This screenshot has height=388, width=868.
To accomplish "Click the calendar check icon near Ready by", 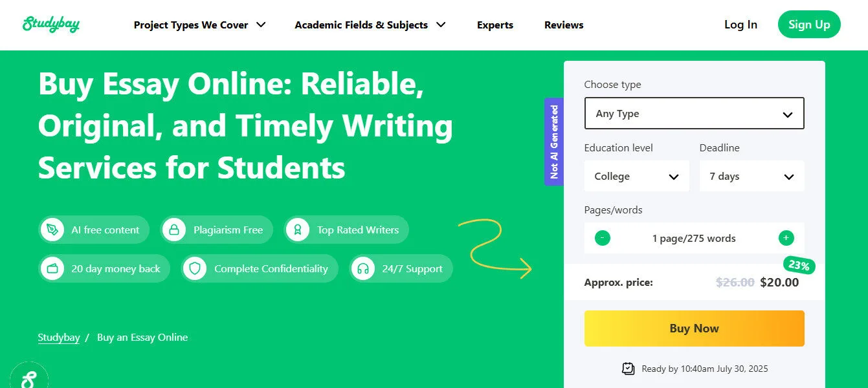I will click(628, 369).
